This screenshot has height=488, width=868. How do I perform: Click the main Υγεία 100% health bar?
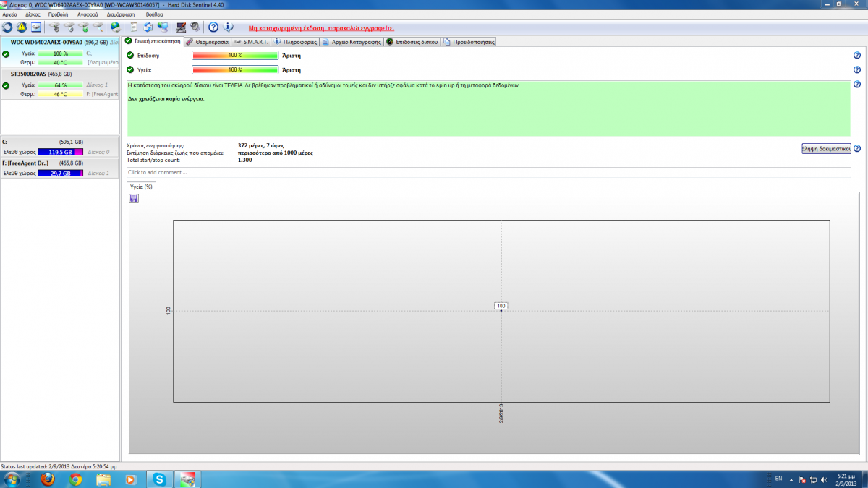(x=235, y=70)
